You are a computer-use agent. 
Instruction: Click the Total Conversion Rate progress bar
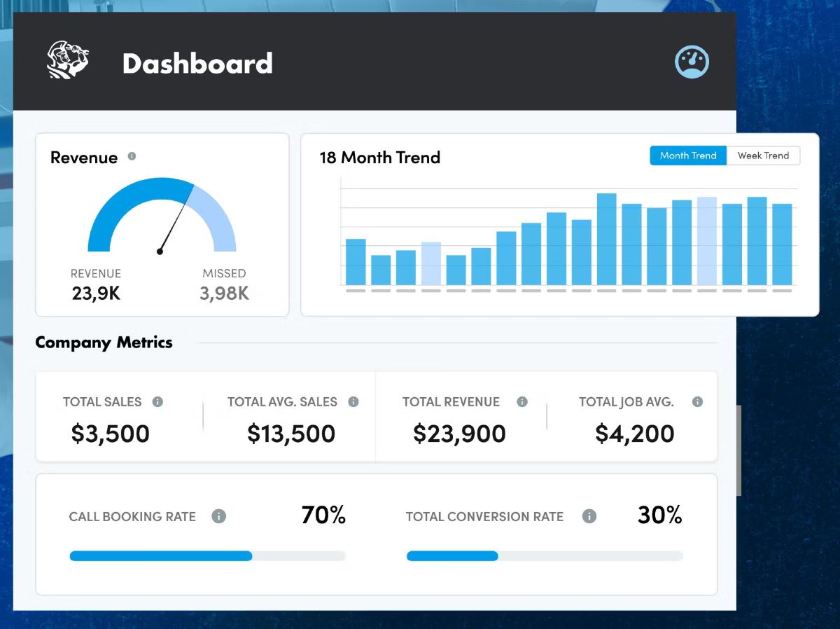point(545,556)
